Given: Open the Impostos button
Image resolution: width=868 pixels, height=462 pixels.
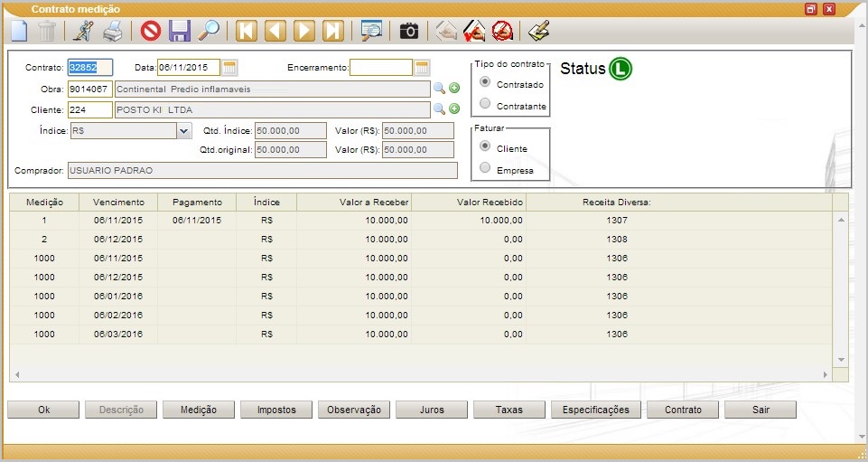Looking at the screenshot, I should (x=276, y=410).
